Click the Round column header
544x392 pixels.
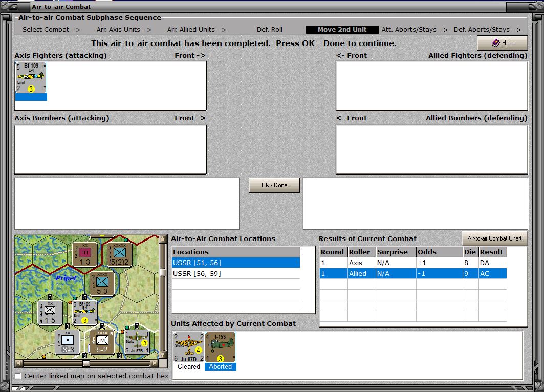(x=333, y=252)
